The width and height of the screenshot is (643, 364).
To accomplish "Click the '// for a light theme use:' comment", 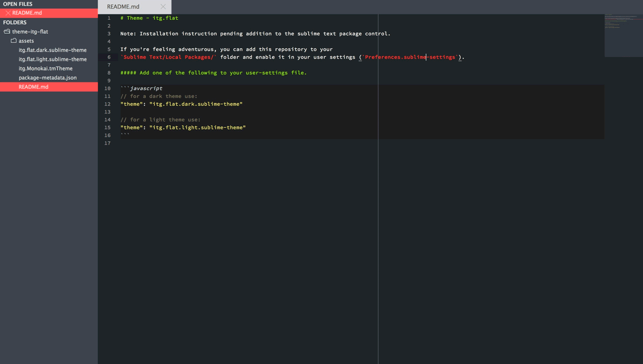I will point(161,120).
